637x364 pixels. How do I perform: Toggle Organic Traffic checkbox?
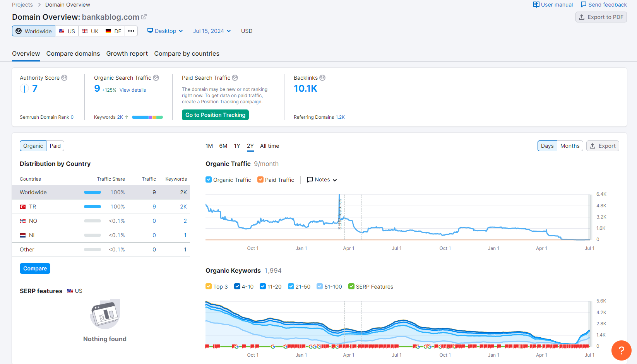click(x=209, y=179)
